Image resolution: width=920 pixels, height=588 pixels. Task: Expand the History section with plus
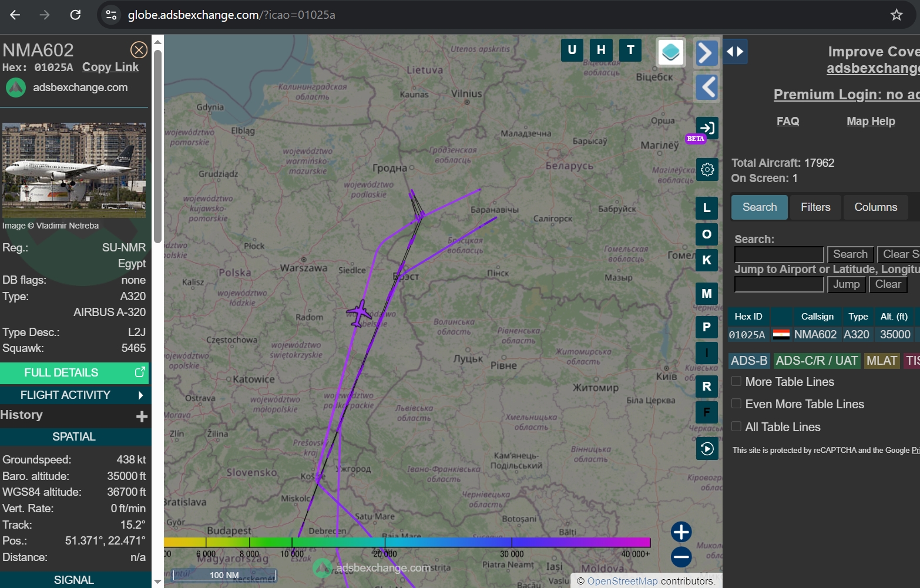(142, 416)
